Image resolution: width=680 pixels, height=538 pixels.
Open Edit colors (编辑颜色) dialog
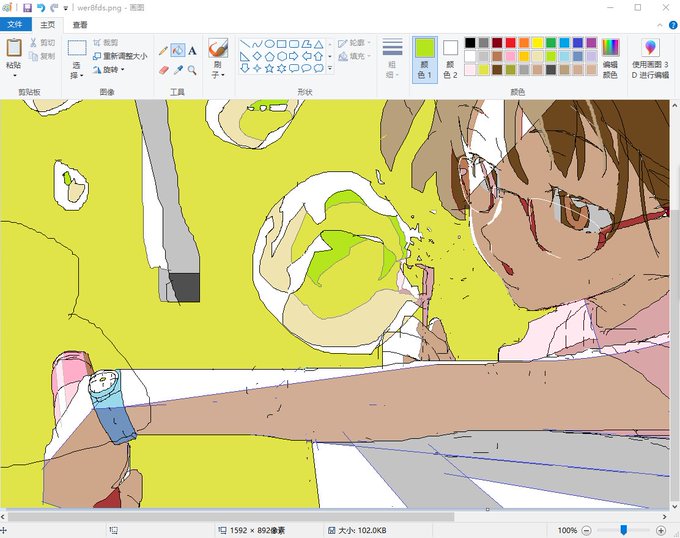[610, 59]
